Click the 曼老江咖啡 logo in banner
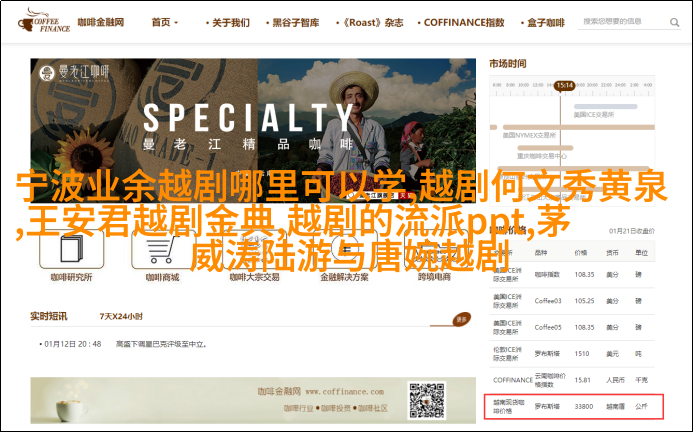Viewport: 694px width, 433px height. pyautogui.click(x=74, y=74)
